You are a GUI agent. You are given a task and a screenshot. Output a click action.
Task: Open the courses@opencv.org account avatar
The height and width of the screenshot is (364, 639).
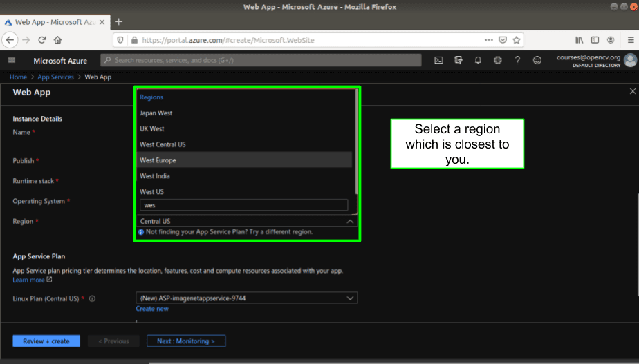click(x=631, y=60)
